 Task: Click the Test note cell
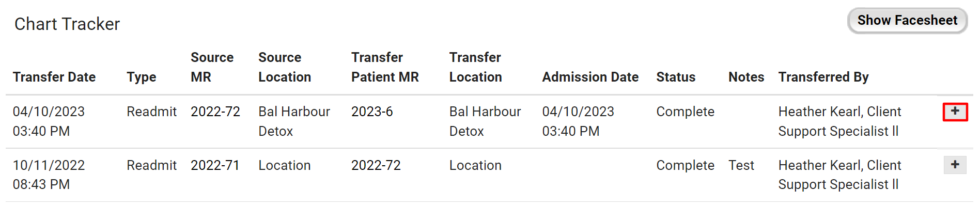(x=741, y=165)
